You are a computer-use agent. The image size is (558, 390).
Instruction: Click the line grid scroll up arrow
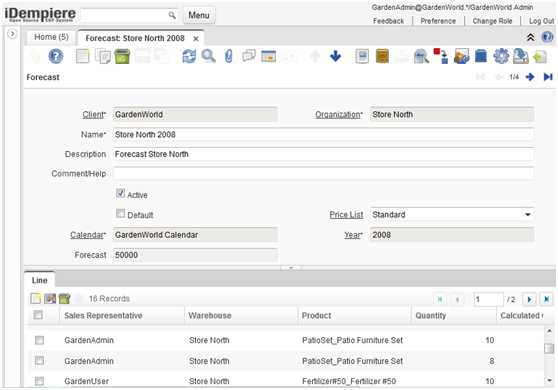tap(549, 331)
